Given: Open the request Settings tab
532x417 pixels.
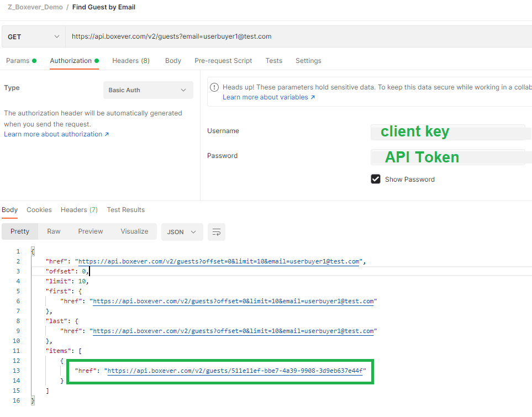Looking at the screenshot, I should pyautogui.click(x=308, y=61).
